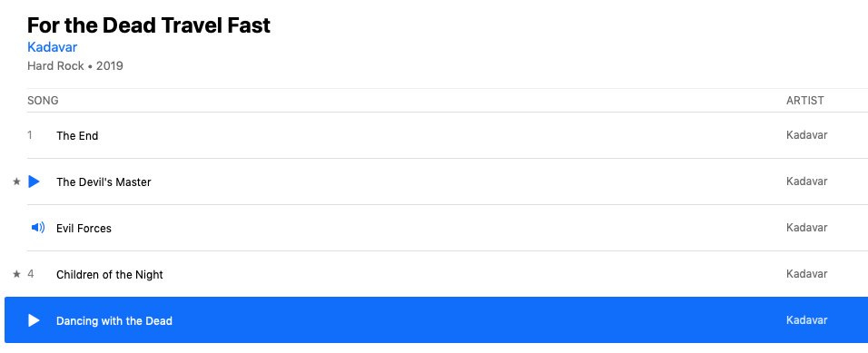The height and width of the screenshot is (353, 868).
Task: Click the speaker icon next to Evil Forces
Action: 37,228
